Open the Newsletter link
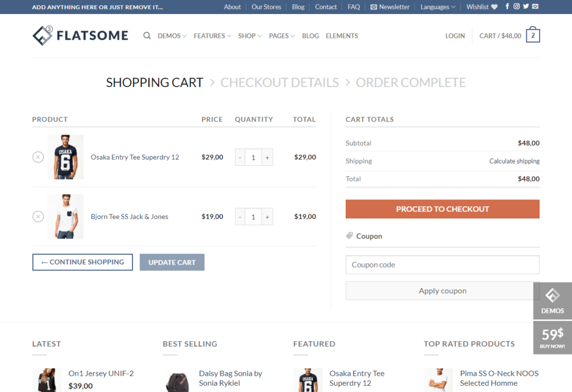 390,7
